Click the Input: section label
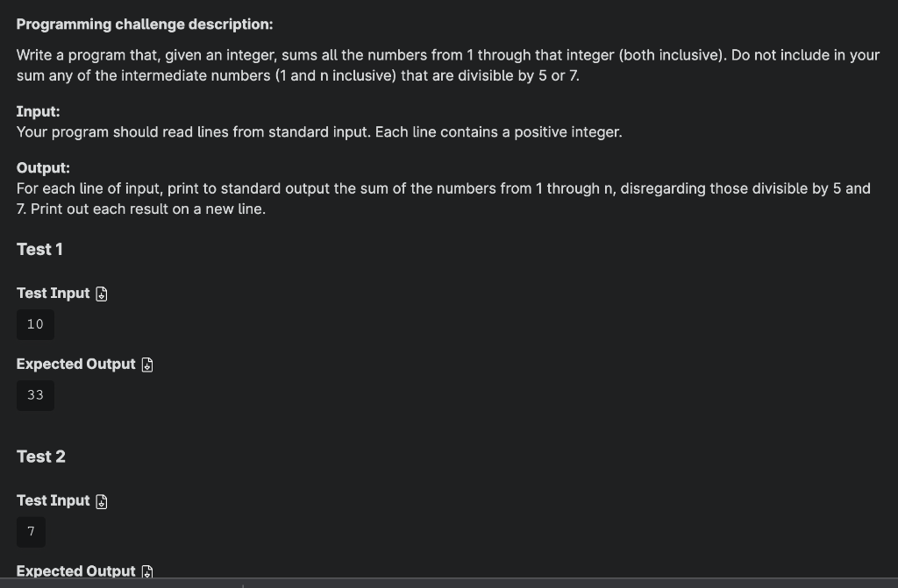Image resolution: width=898 pixels, height=588 pixels. click(39, 111)
